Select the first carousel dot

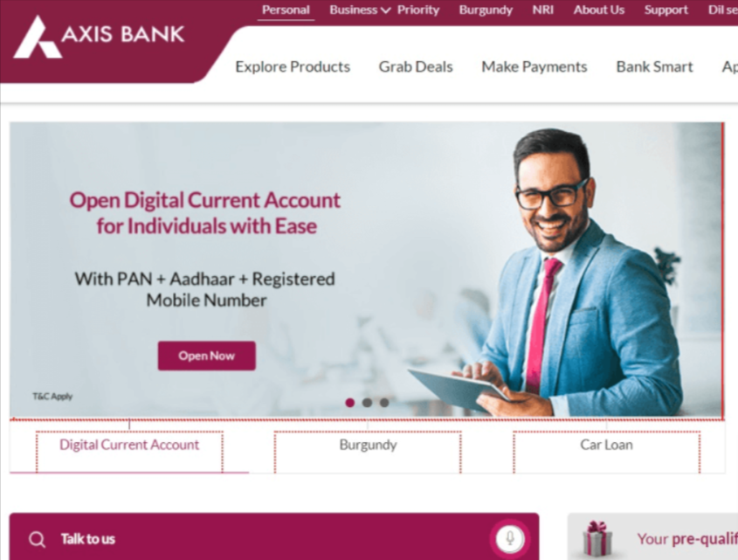[x=349, y=403]
